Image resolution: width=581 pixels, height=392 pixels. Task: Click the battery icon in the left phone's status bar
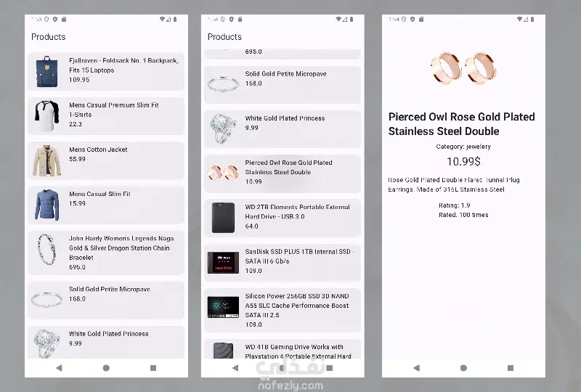point(175,20)
